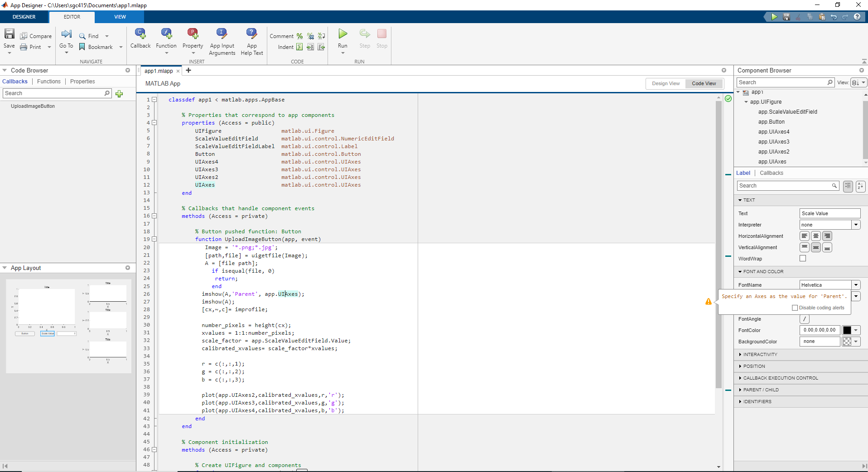The image size is (868, 472).
Task: Click the Callback insert icon
Action: click(140, 34)
